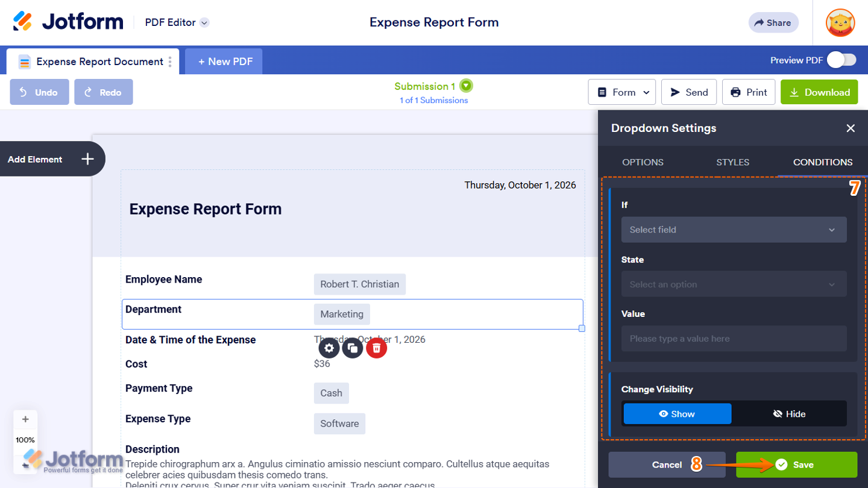
Task: Close the Dropdown Settings panel
Action: [851, 128]
